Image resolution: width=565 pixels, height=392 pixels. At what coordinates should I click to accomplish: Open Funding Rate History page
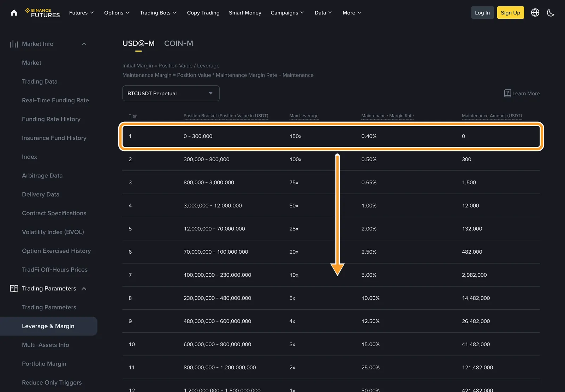(51, 119)
